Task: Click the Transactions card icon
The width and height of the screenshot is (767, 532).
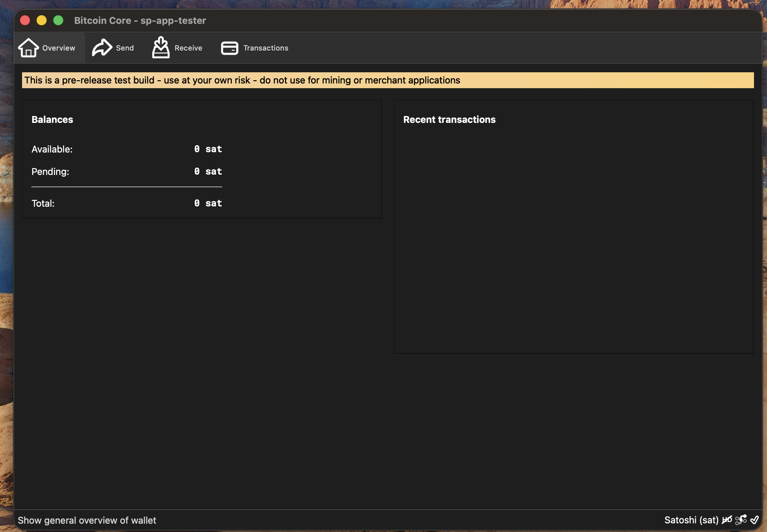Action: 230,48
